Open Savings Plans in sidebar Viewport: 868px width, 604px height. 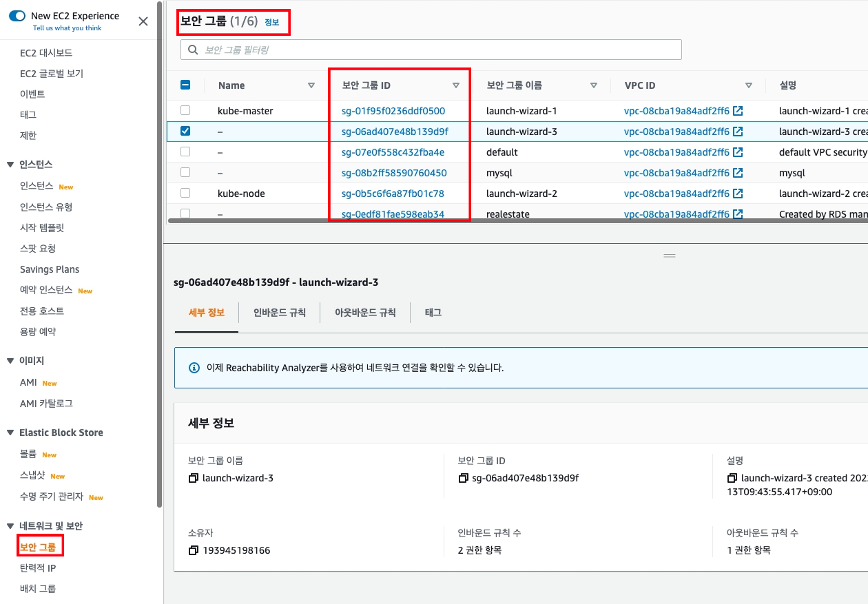[50, 269]
